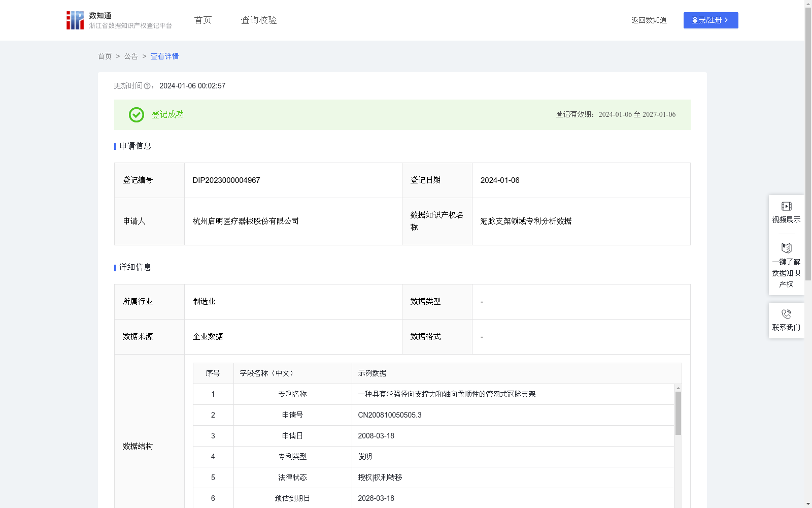Screen dimensions: 812x508
Task: Click the 数知通 platform logo icon
Action: (x=75, y=20)
